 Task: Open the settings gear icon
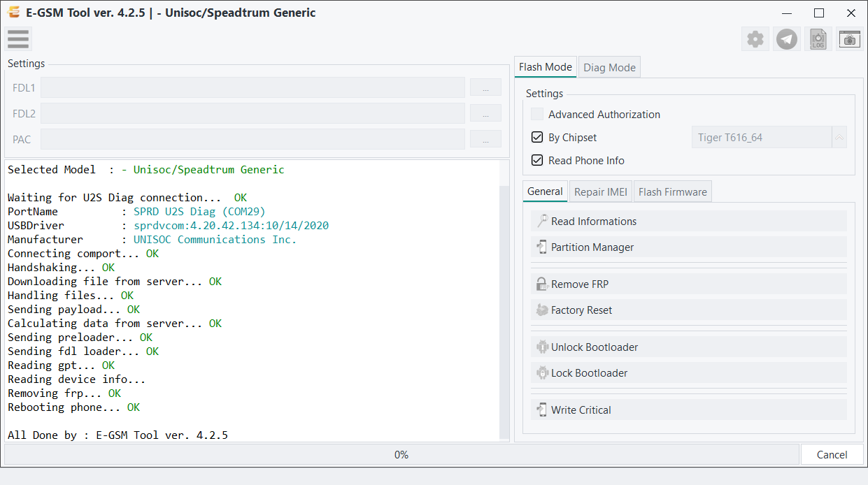click(755, 39)
